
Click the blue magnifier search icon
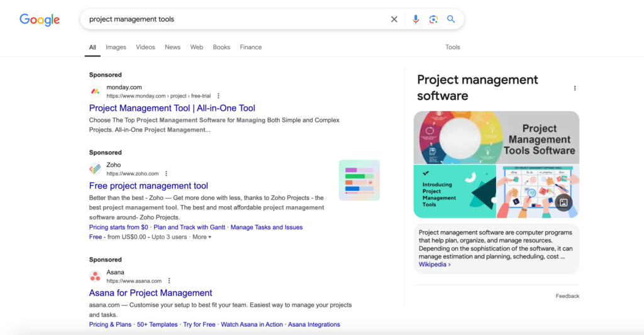[451, 19]
